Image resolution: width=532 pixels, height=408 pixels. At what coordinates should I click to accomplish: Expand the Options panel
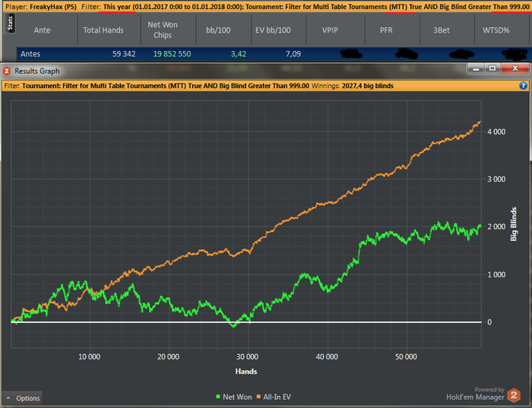point(23,398)
